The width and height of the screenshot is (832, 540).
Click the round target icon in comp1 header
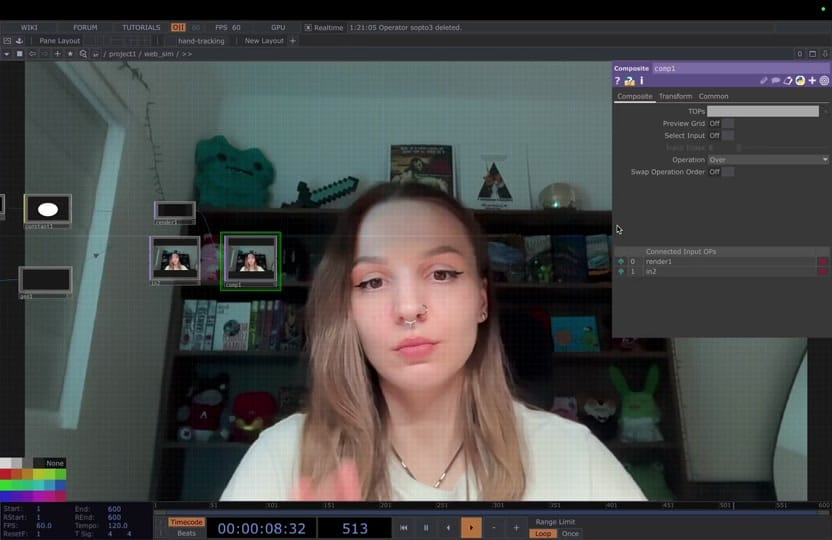[x=824, y=81]
